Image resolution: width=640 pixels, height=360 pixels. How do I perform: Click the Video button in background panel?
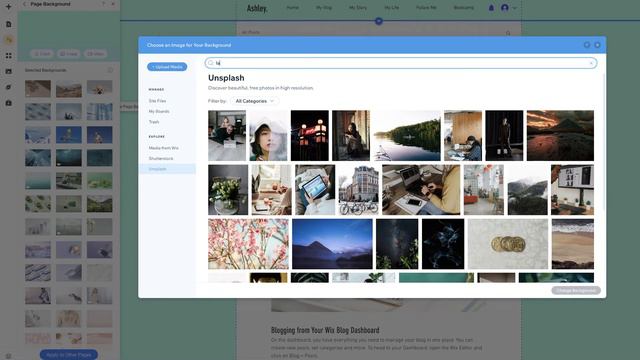[x=95, y=53]
